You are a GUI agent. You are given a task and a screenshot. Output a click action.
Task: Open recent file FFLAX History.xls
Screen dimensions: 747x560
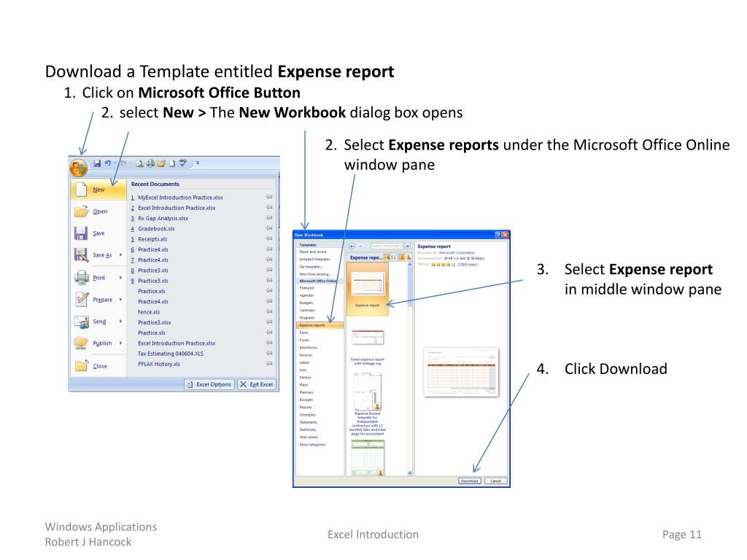pos(158,365)
